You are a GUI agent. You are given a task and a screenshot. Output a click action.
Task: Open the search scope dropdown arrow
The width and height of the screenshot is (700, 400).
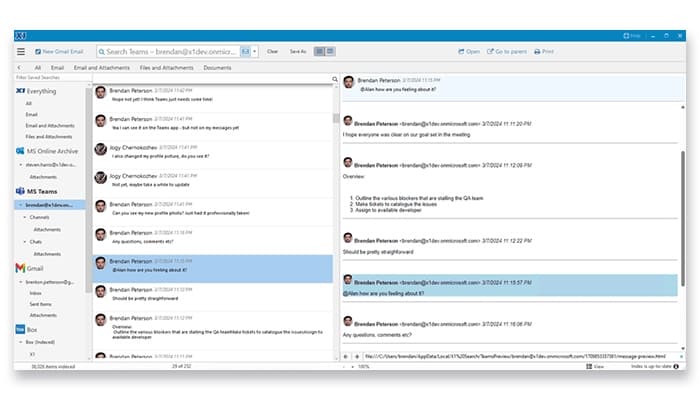pos(255,51)
